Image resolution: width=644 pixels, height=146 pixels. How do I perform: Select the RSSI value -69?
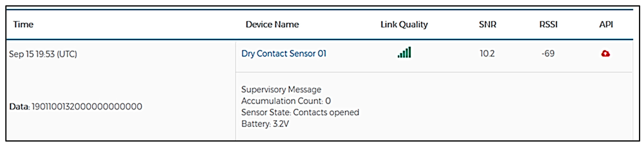point(548,53)
